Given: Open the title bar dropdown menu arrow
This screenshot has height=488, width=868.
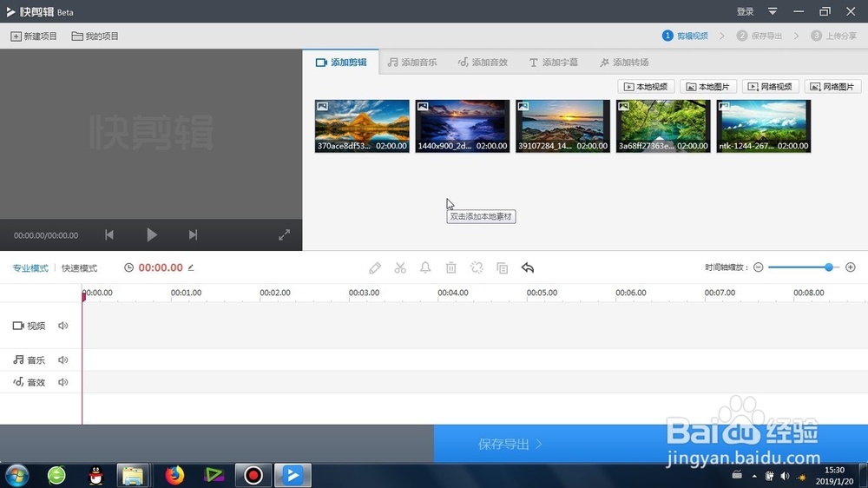Looking at the screenshot, I should pos(773,11).
